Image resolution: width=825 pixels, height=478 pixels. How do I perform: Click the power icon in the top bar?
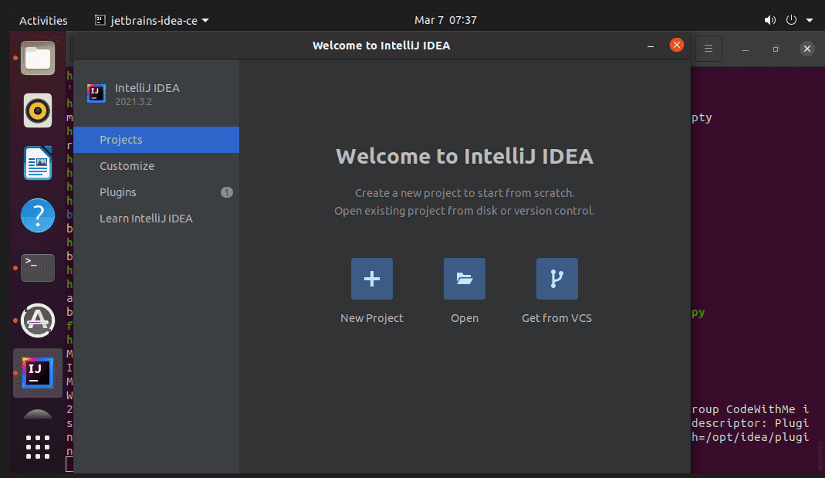click(791, 20)
